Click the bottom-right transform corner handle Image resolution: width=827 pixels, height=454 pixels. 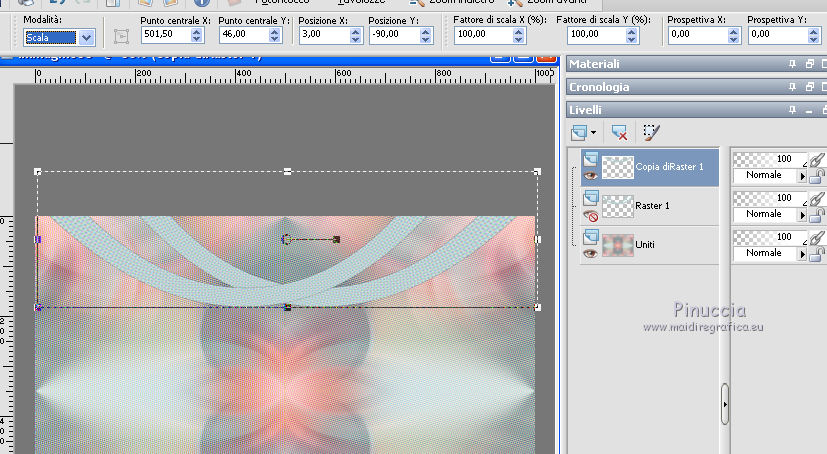click(x=537, y=307)
